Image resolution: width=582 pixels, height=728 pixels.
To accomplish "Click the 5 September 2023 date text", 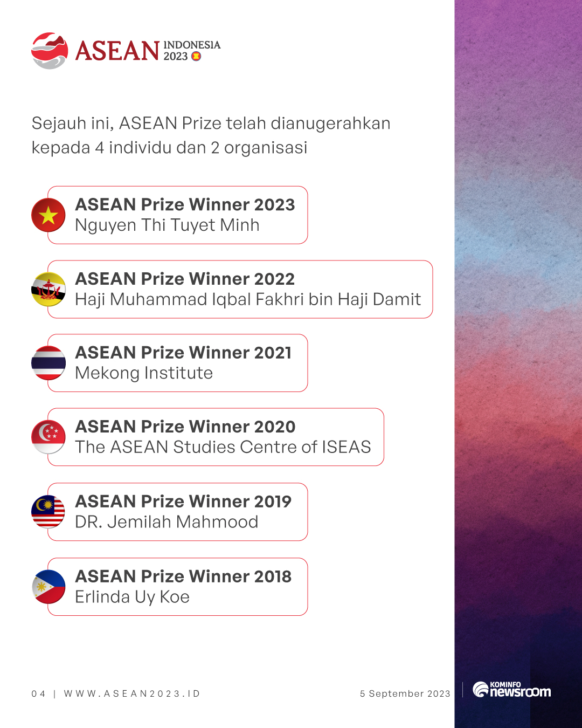I will coord(405,693).
